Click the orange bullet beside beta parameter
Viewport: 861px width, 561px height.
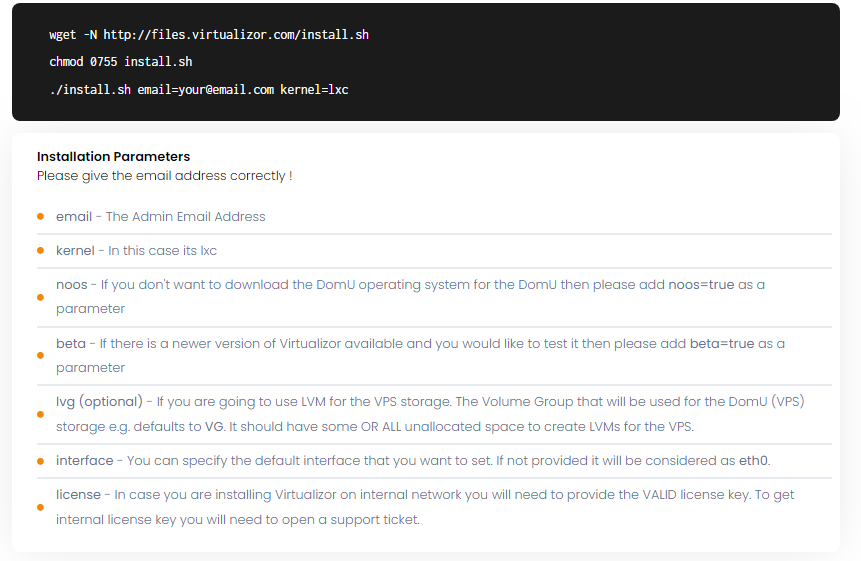click(x=41, y=356)
